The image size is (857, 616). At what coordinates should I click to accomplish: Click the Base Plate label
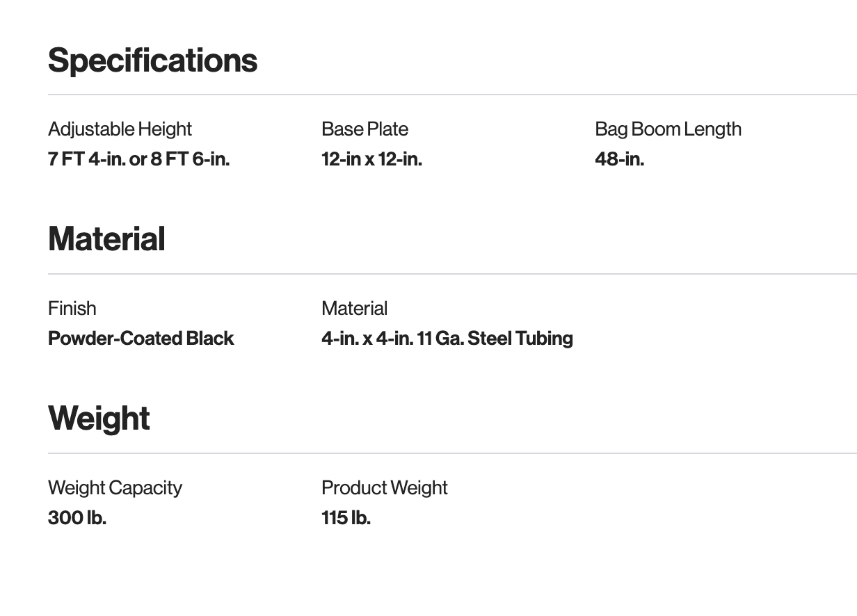(365, 129)
